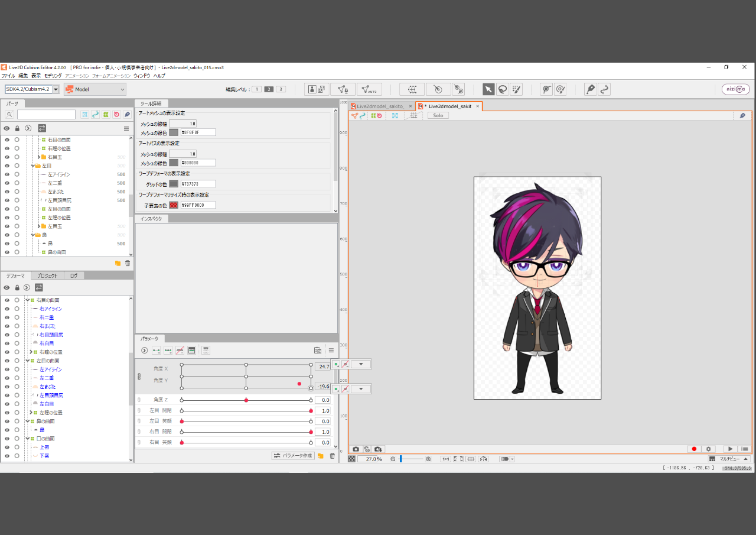Zoom in canvas with magnifier plus
Image resolution: width=756 pixels, height=535 pixels.
tap(428, 459)
